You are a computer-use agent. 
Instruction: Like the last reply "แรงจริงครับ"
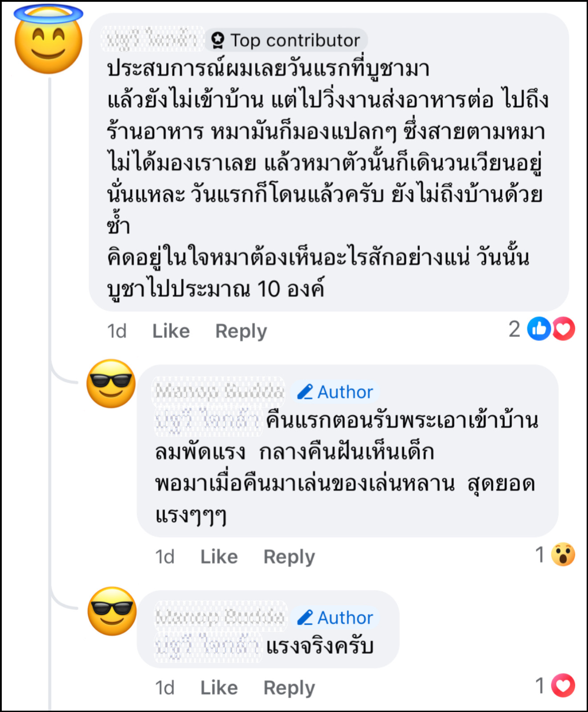pyautogui.click(x=219, y=687)
